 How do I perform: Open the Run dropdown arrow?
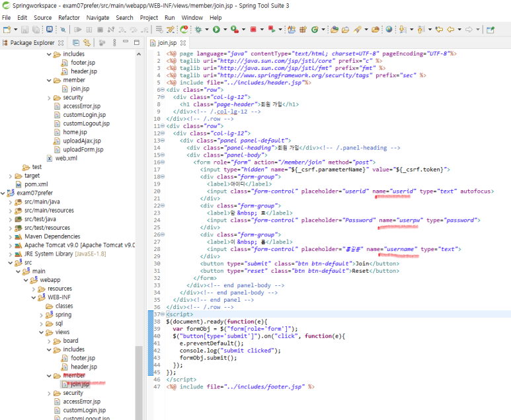click(x=225, y=30)
